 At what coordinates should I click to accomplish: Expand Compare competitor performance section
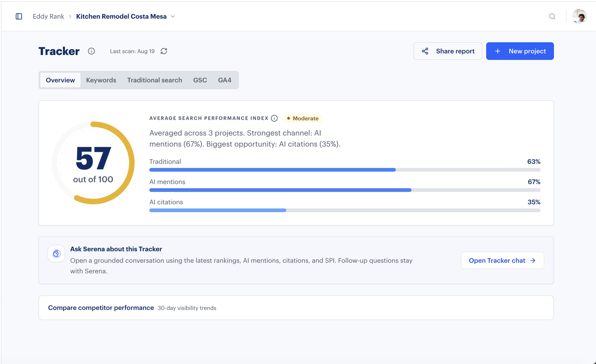(x=296, y=307)
